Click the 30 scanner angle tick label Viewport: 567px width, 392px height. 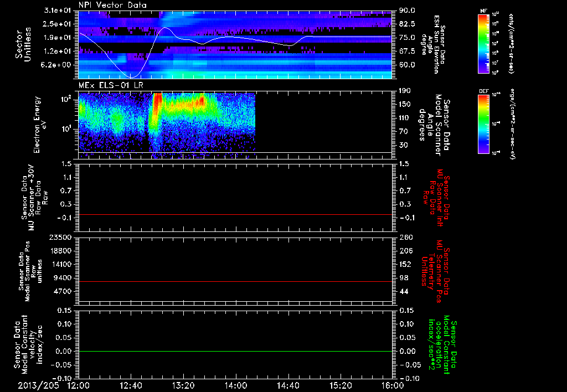click(403, 145)
